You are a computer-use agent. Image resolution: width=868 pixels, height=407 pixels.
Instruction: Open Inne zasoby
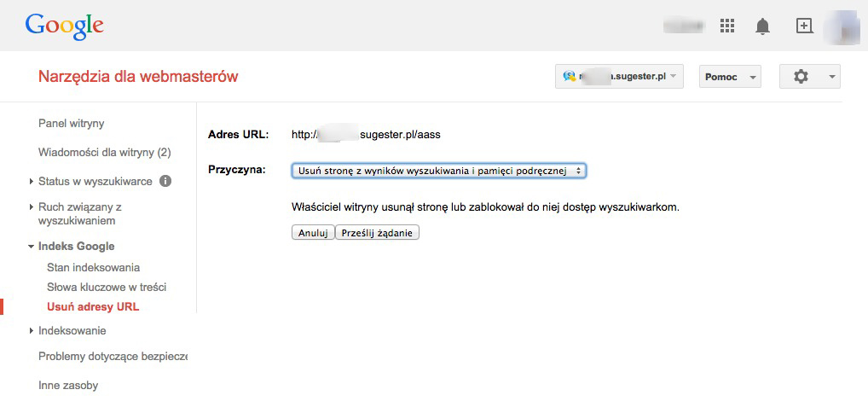(68, 386)
